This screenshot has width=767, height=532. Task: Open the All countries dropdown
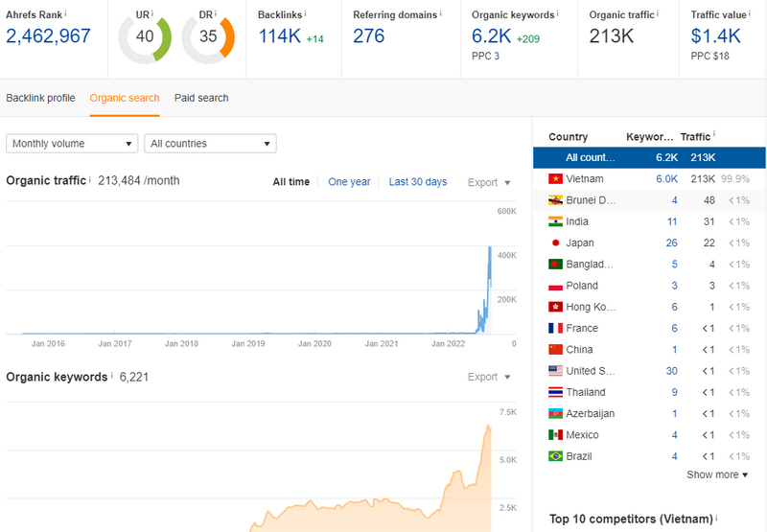[210, 144]
